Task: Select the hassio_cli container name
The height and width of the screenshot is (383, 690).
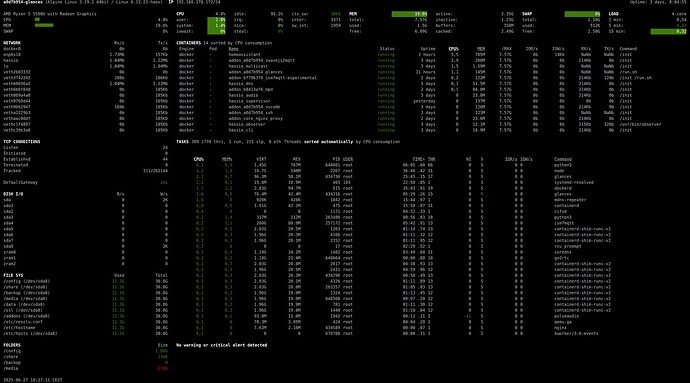Action: click(x=241, y=130)
